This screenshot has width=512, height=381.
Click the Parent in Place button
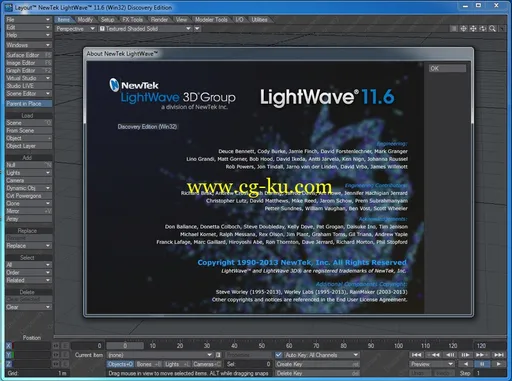pos(28,104)
